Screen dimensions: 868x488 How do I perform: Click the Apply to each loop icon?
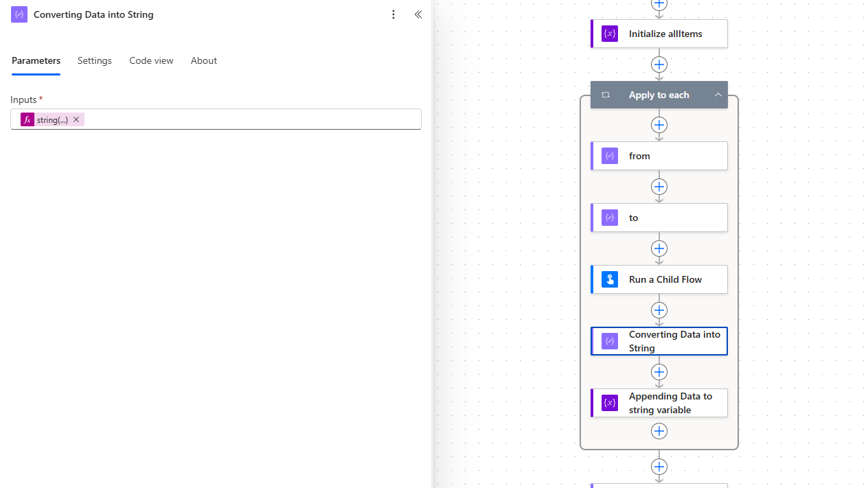click(x=606, y=95)
